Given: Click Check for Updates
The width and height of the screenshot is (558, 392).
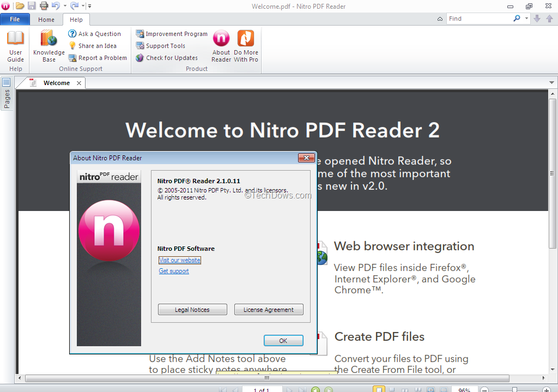Looking at the screenshot, I should pyautogui.click(x=167, y=58).
